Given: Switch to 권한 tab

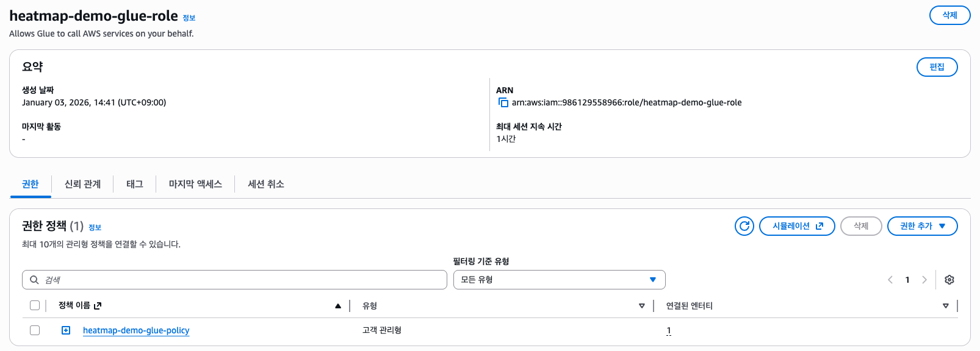Looking at the screenshot, I should 31,184.
